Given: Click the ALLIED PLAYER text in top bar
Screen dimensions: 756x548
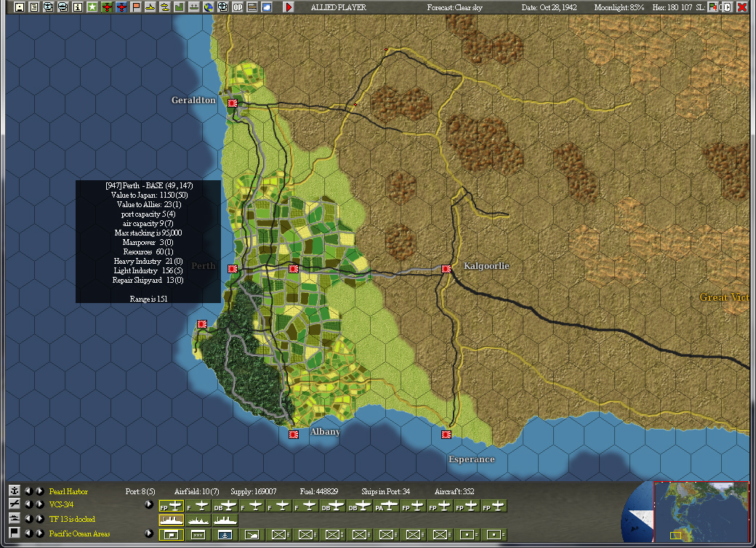Looking at the screenshot, I should pyautogui.click(x=339, y=7).
